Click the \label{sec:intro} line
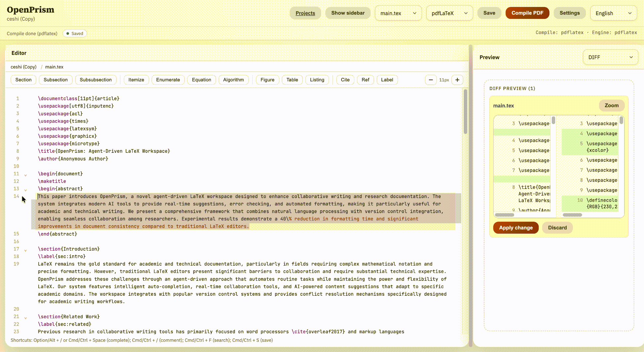This screenshot has width=644, height=352. pos(62,256)
